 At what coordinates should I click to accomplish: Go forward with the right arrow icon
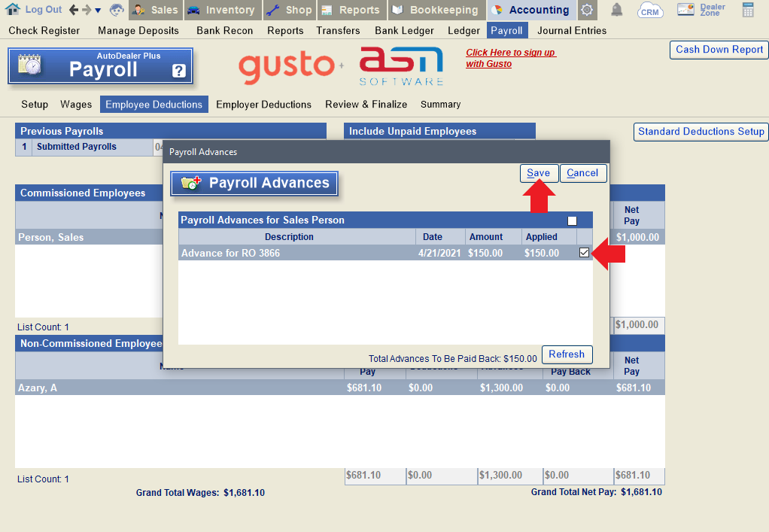tap(87, 10)
